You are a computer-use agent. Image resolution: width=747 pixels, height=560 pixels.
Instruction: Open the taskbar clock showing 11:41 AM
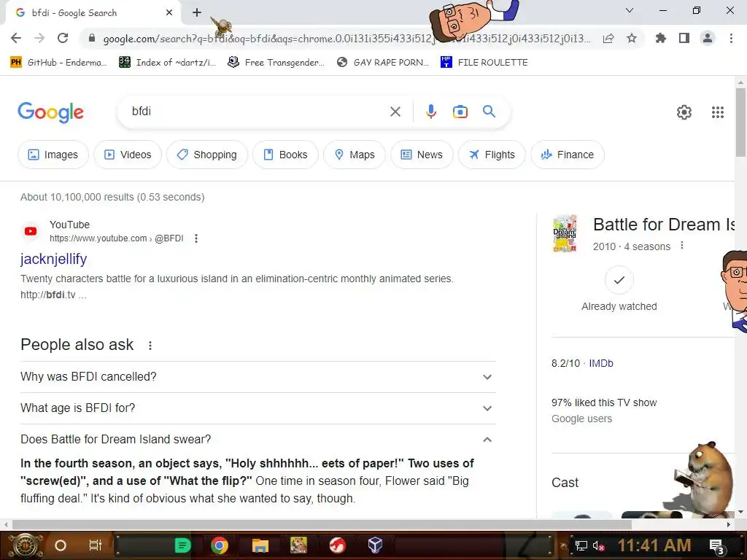coord(654,545)
